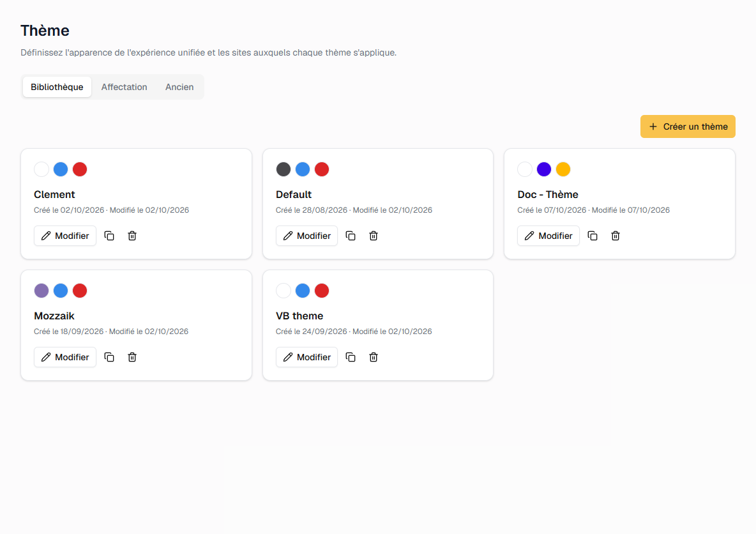
Task: Delete the Default theme via trash icon
Action: click(374, 236)
